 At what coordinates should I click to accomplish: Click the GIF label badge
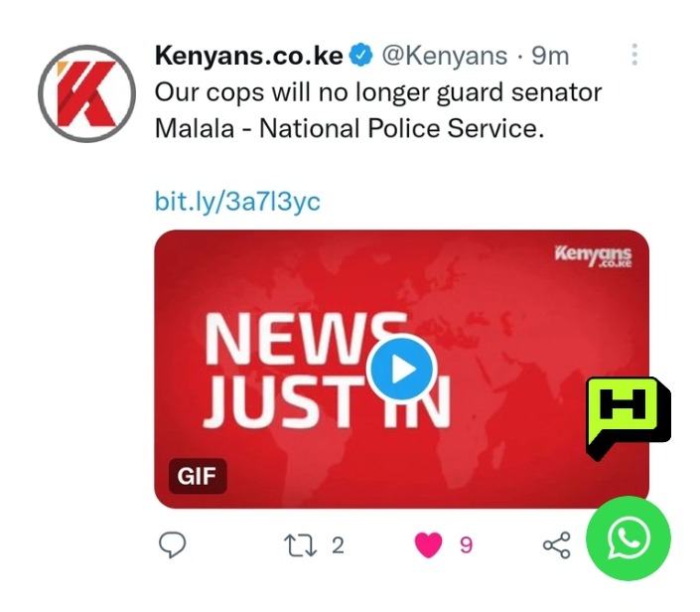tap(198, 476)
